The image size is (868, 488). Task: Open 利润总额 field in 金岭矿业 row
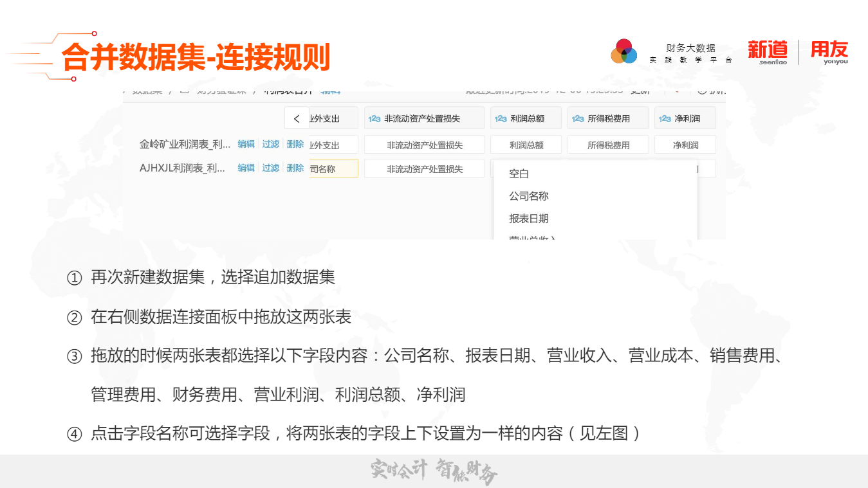(526, 145)
